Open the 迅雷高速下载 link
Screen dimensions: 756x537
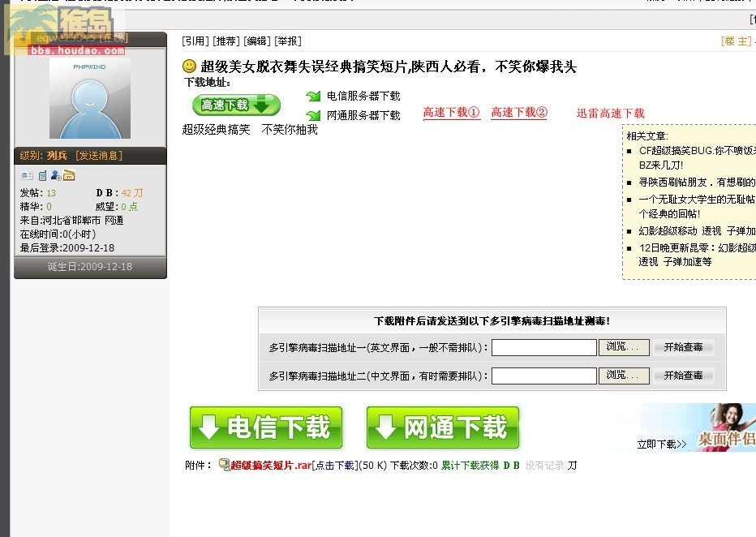pos(610,114)
